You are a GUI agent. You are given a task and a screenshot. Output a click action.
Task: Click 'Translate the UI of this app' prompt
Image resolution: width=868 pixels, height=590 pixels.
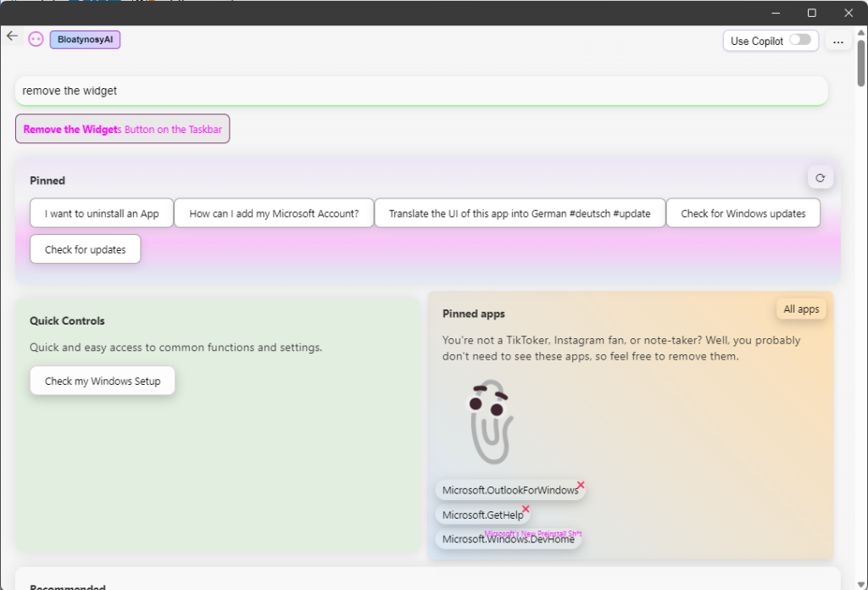point(520,214)
